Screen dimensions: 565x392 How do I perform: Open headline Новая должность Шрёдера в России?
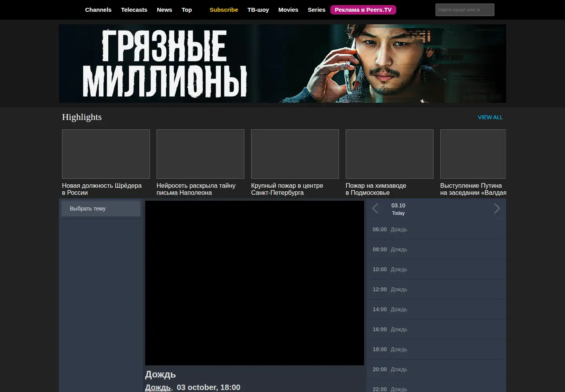pyautogui.click(x=102, y=189)
